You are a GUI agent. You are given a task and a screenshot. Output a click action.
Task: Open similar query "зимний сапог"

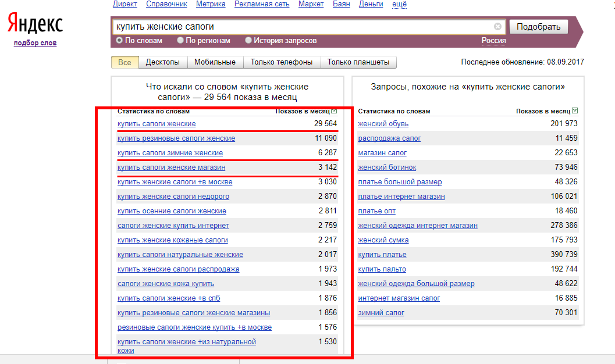coord(381,313)
